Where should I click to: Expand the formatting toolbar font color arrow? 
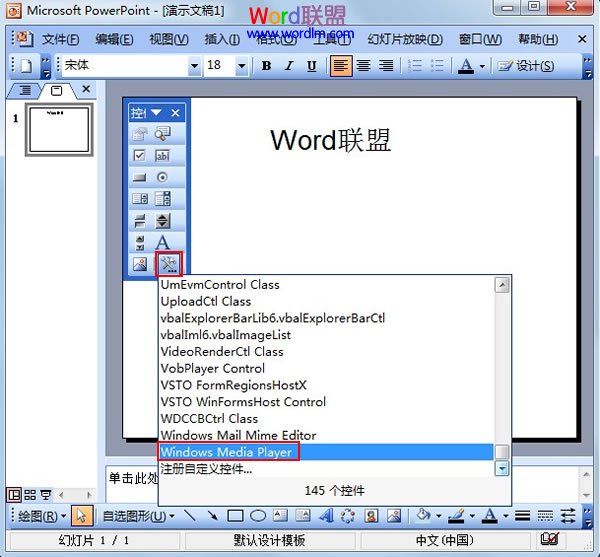[x=483, y=67]
